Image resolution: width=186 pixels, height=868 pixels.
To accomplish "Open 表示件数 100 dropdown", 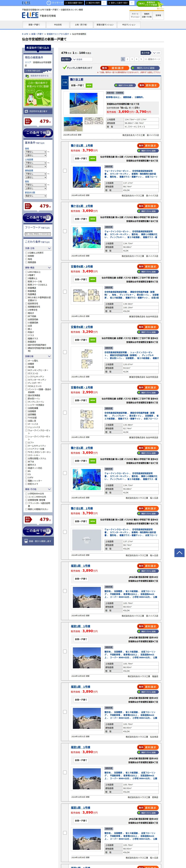I will point(156,53).
